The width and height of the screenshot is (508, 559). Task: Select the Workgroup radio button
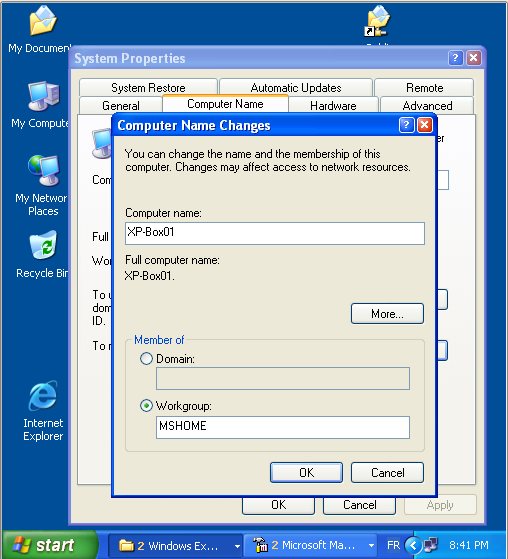click(146, 406)
